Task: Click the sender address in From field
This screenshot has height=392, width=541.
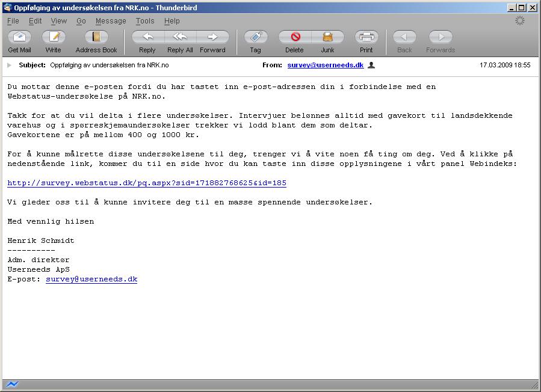Action: click(x=325, y=65)
